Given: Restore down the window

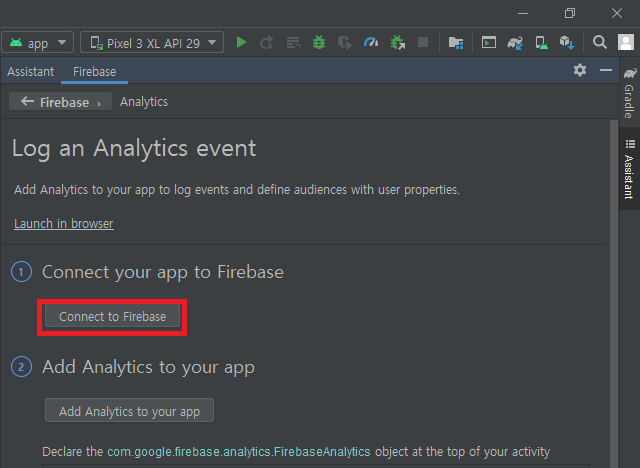Looking at the screenshot, I should pos(570,13).
